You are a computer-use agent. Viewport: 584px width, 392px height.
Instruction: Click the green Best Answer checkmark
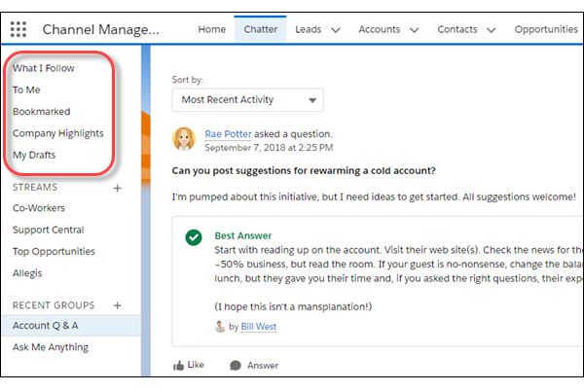pyautogui.click(x=194, y=237)
